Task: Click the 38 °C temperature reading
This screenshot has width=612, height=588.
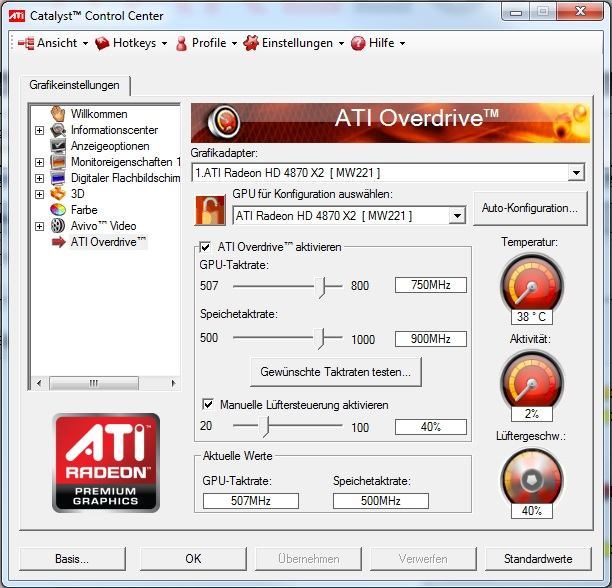Action: coord(532,316)
